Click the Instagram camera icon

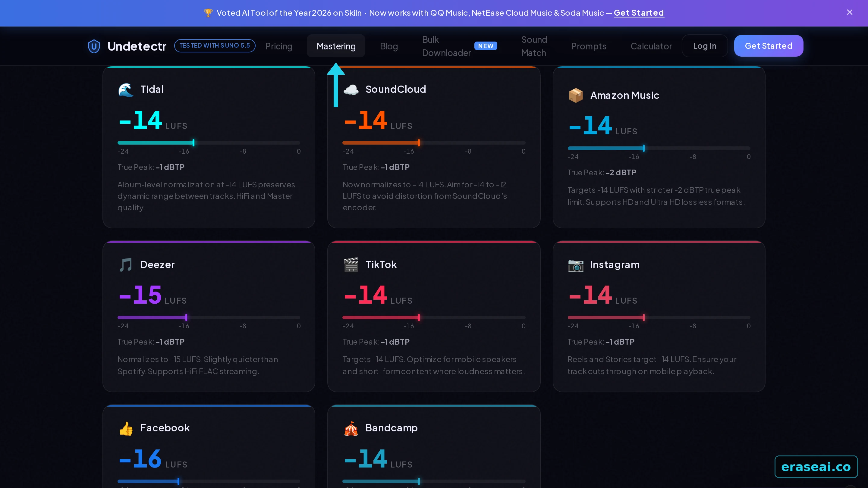[576, 265]
